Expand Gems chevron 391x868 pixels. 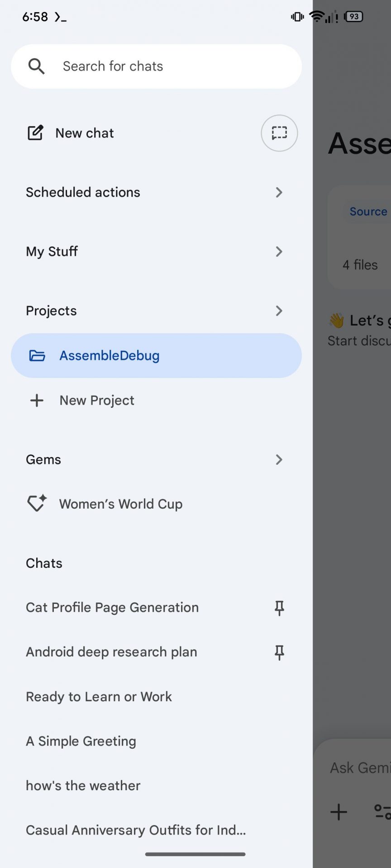pyautogui.click(x=279, y=460)
